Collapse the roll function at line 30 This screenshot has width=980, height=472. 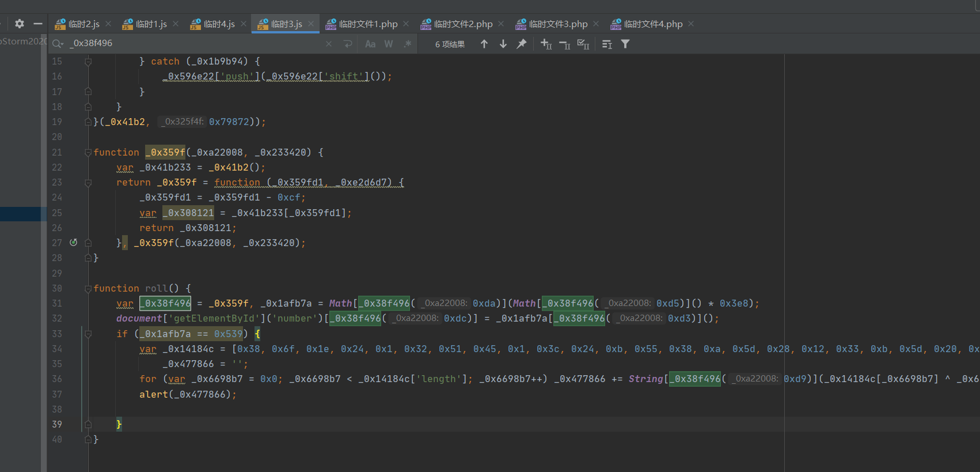[x=88, y=288]
